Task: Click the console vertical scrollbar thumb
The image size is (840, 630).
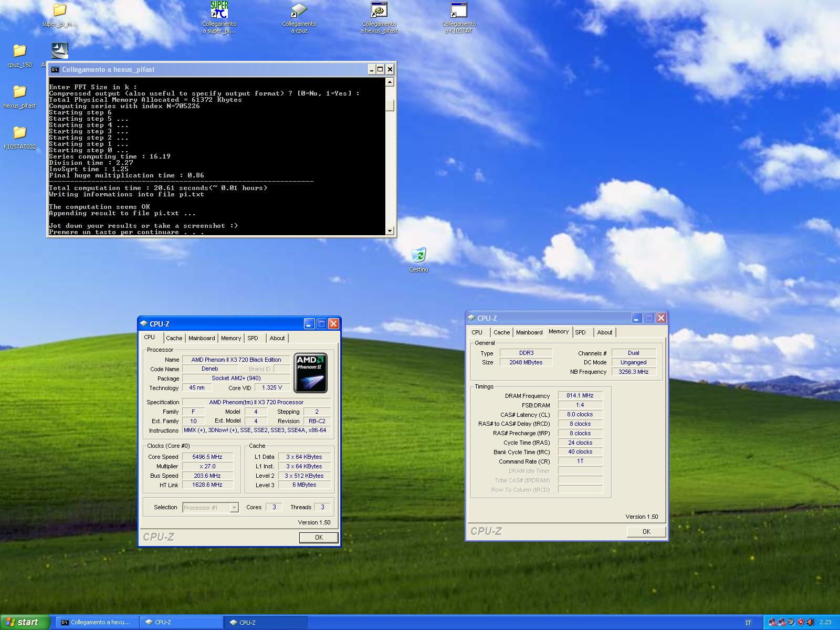Action: (390, 105)
